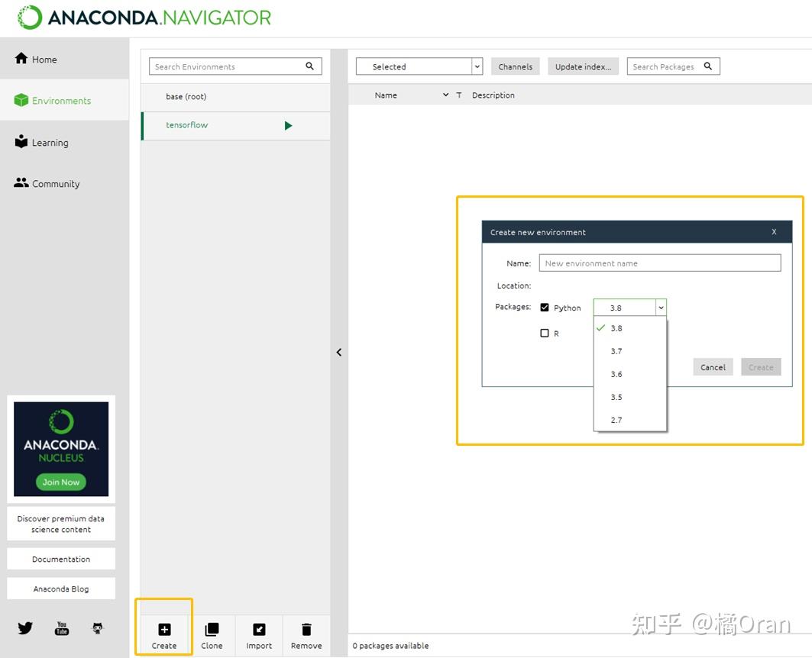Enable the Python packages checkbox
The width and height of the screenshot is (812, 658).
point(545,308)
